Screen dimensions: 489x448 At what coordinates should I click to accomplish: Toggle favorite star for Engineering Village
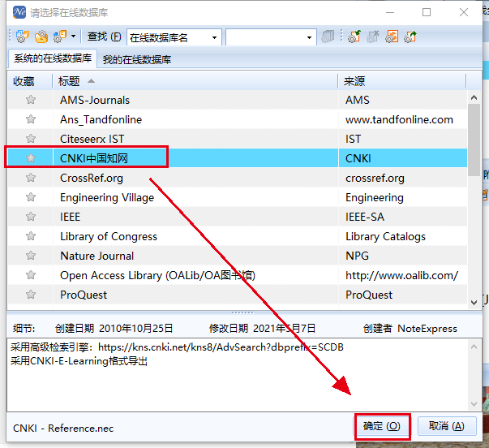coord(31,197)
